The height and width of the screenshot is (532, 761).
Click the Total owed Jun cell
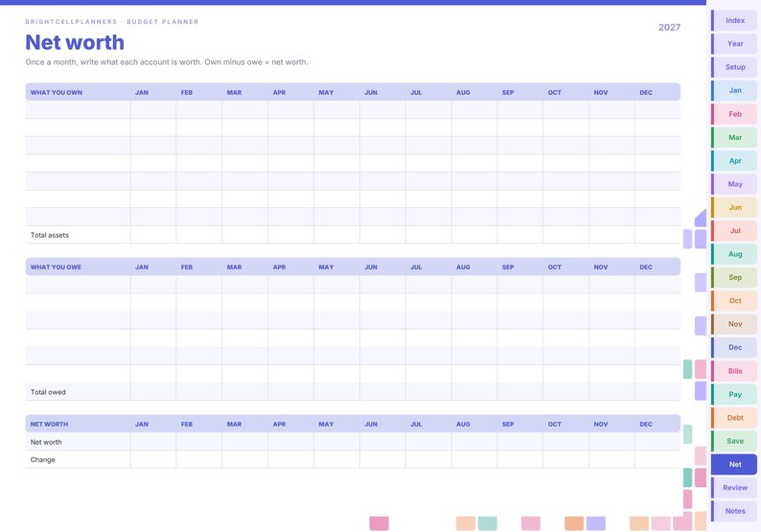click(382, 392)
